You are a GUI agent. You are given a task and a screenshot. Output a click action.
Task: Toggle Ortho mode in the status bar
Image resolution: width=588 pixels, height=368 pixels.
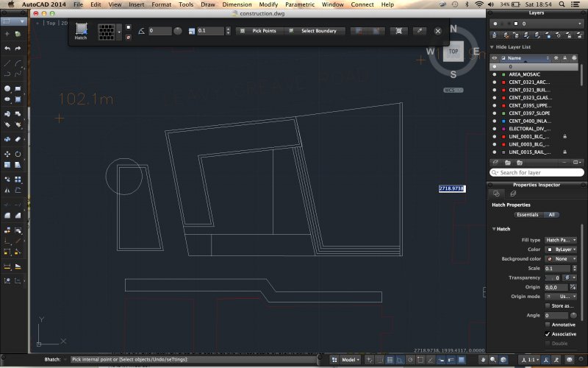click(400, 359)
